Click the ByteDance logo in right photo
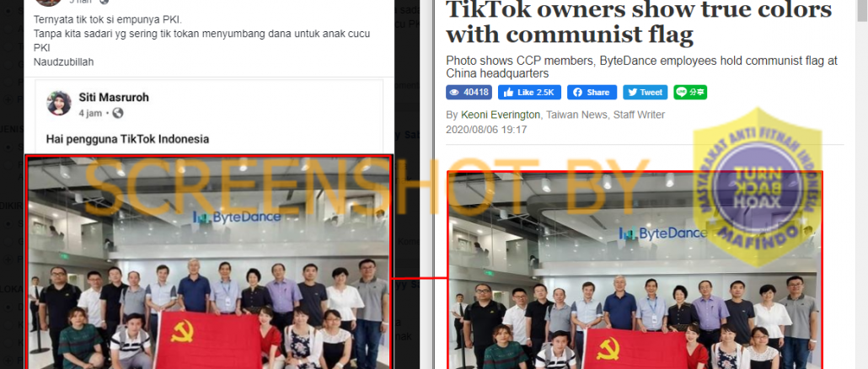 click(x=663, y=233)
